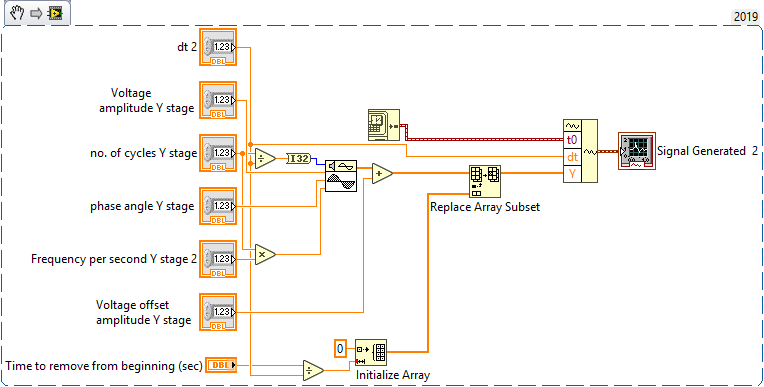Click the dt 2 numeric control terminal
Viewport: 764px width, 387px height.
click(x=218, y=47)
